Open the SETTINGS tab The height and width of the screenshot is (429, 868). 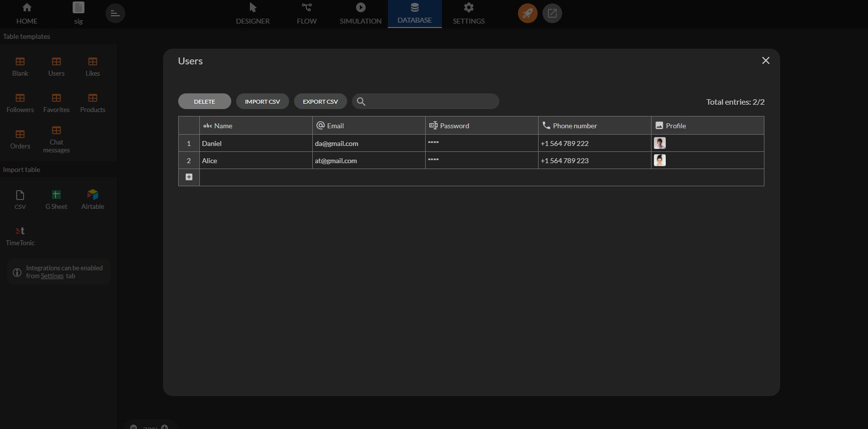(x=469, y=14)
